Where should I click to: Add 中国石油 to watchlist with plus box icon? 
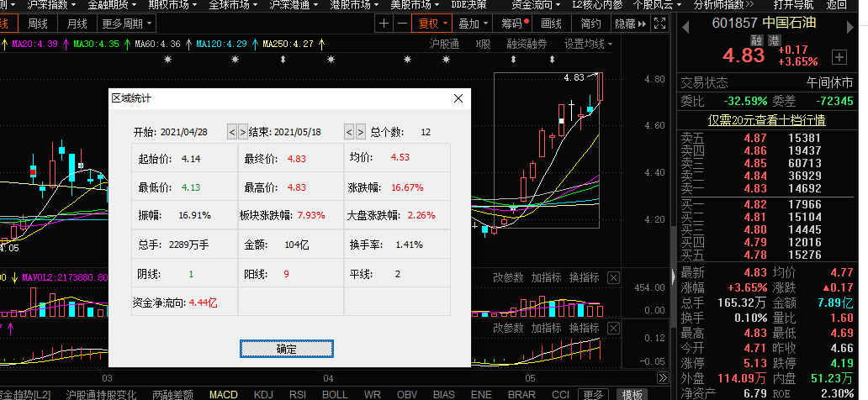pyautogui.click(x=839, y=57)
